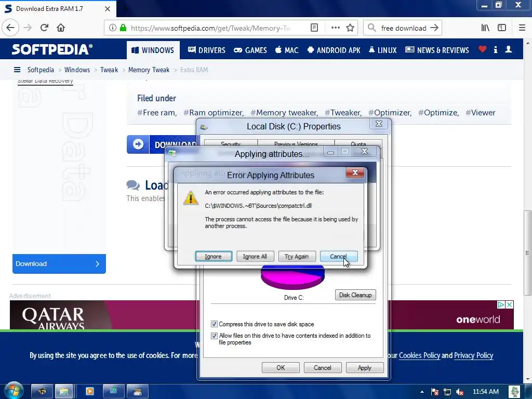Open NEWS & REVIEWS section

pyautogui.click(x=437, y=50)
